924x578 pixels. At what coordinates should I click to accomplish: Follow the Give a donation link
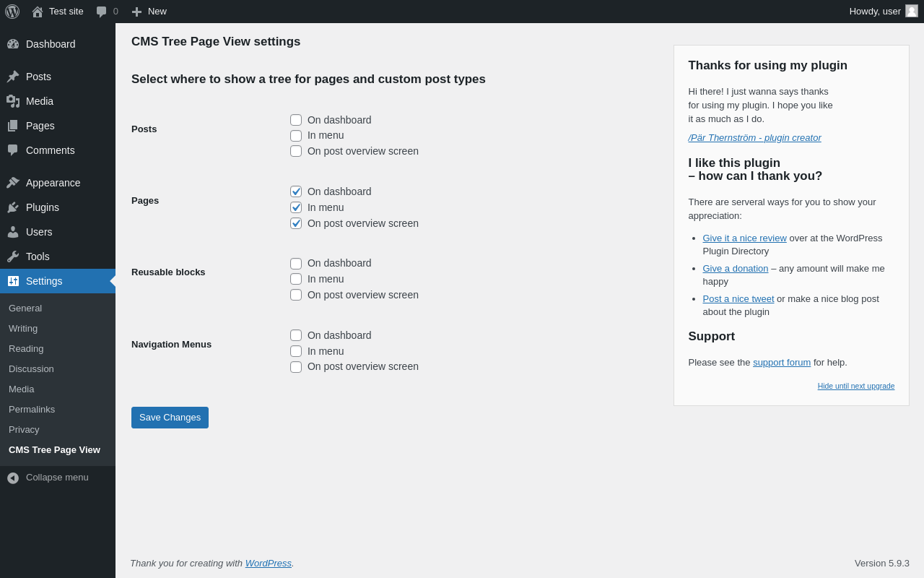pos(736,268)
